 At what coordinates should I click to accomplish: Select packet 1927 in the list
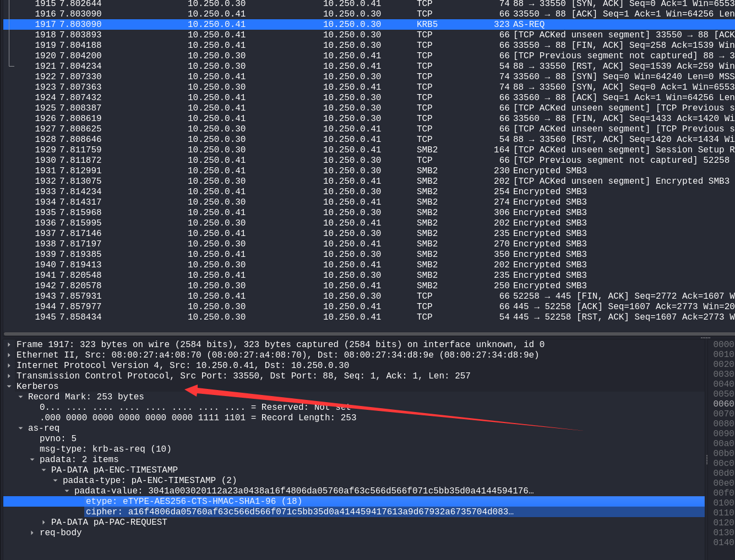point(369,129)
